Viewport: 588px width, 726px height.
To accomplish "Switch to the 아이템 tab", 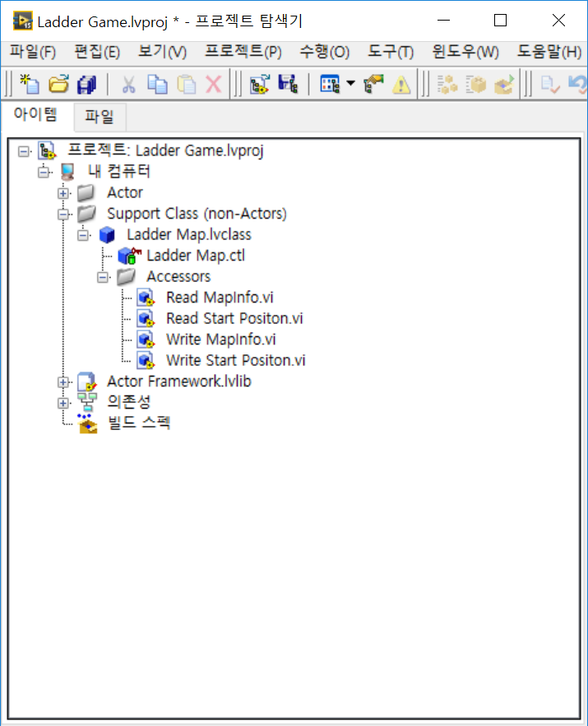I will 35,114.
